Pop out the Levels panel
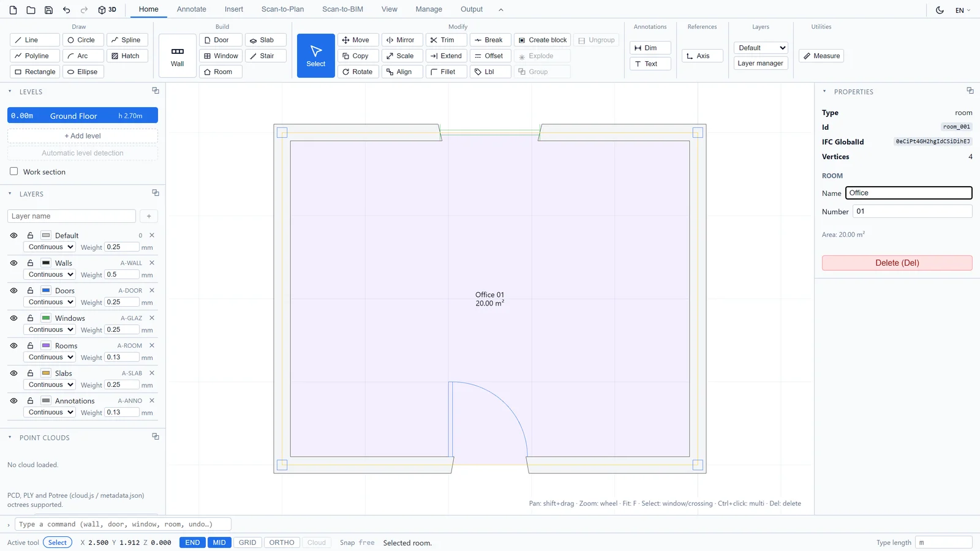980x551 pixels. [x=156, y=91]
